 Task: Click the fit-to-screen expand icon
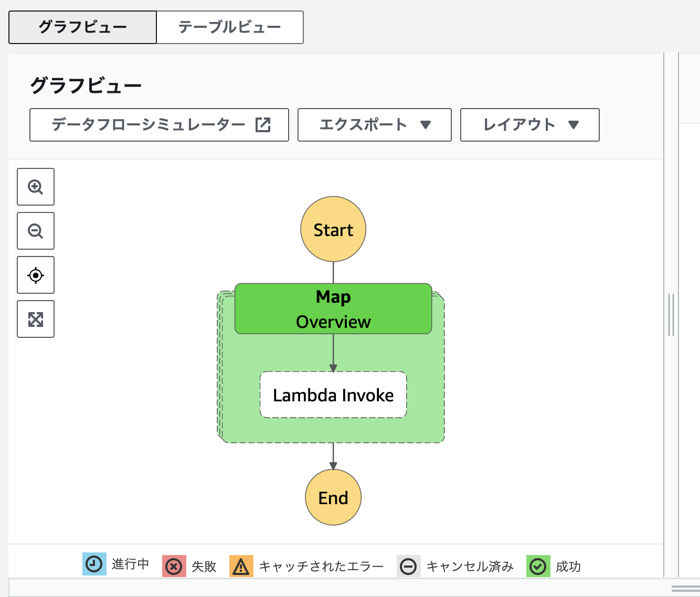click(35, 318)
